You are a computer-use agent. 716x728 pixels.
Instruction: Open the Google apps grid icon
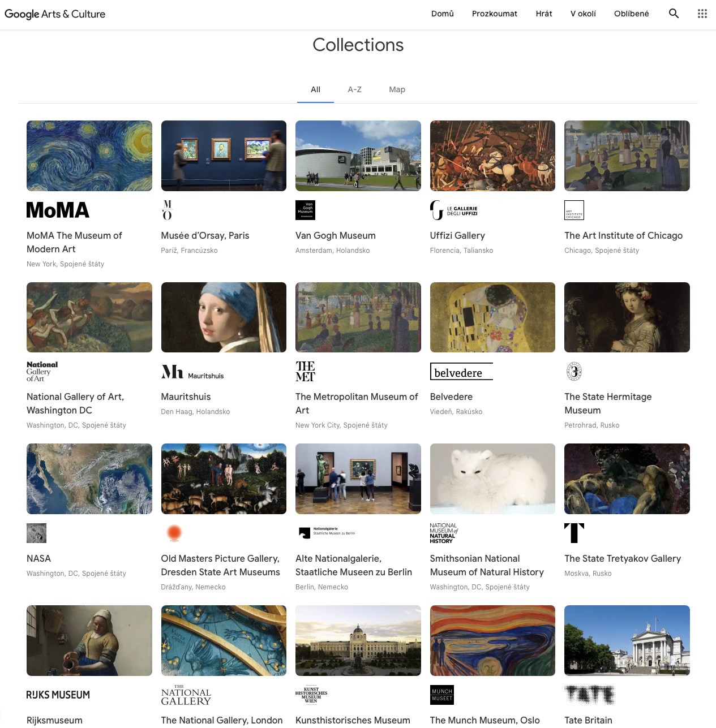(x=702, y=14)
